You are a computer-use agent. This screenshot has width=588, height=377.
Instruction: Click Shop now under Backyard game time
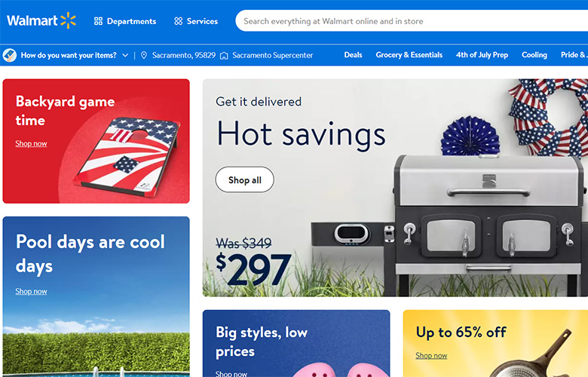point(31,143)
